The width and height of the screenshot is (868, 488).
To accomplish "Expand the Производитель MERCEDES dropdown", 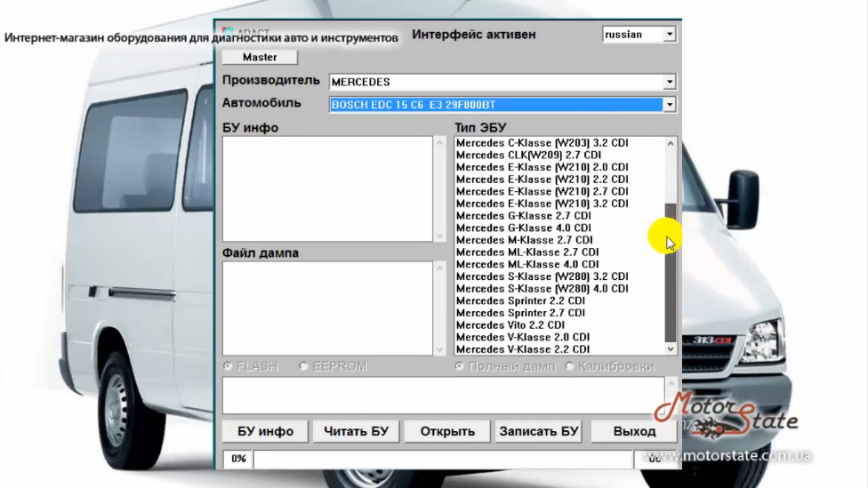I will [669, 82].
